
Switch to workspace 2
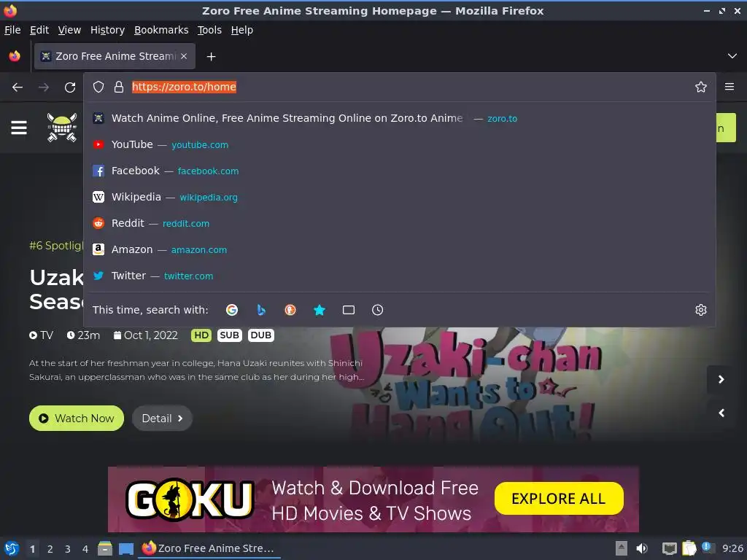pos(50,549)
